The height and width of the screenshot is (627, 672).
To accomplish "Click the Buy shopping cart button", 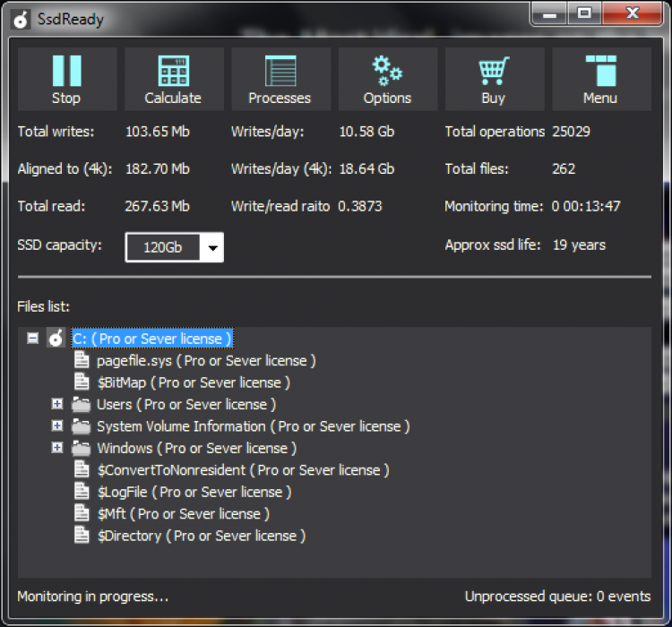I will [x=495, y=80].
